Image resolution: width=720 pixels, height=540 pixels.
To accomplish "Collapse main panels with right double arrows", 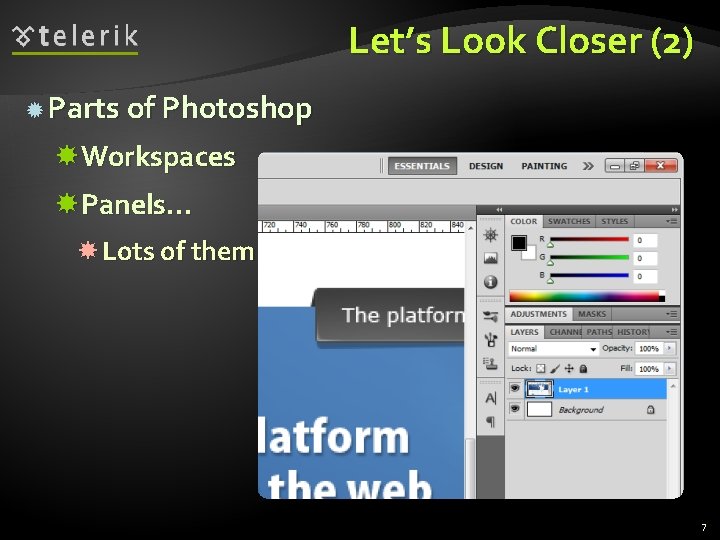I will coord(674,210).
